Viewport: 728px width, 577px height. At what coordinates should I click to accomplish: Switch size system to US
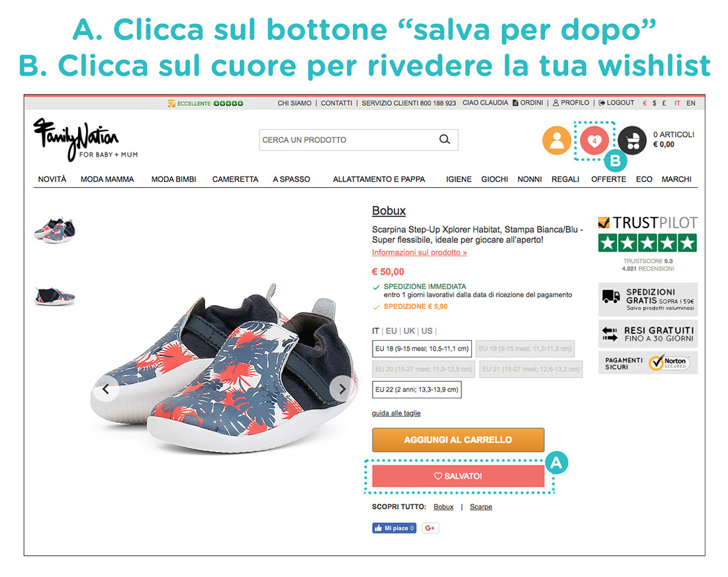pyautogui.click(x=427, y=331)
